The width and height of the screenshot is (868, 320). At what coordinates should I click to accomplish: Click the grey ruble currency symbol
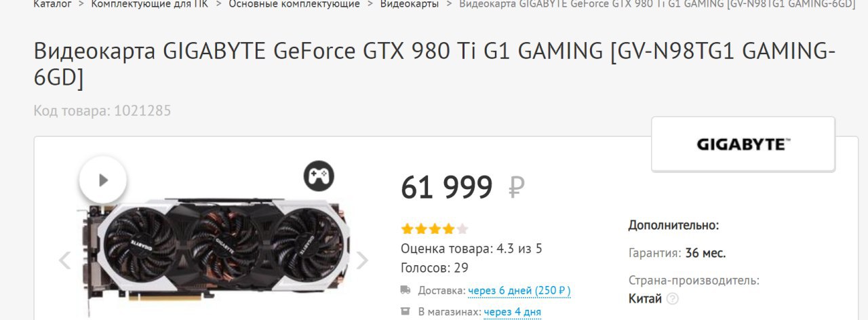(x=517, y=187)
